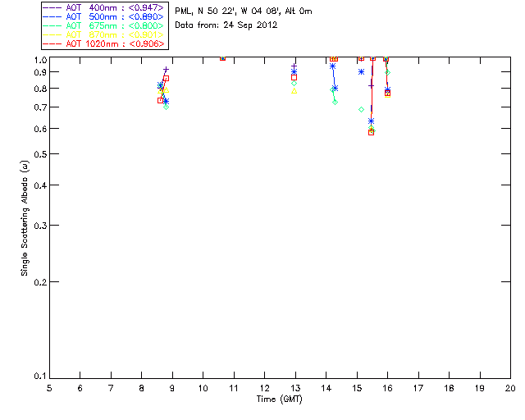Click the lowest red square marker near 0.58
Image resolution: width=525 pixels, height=420 pixels.
[x=371, y=132]
